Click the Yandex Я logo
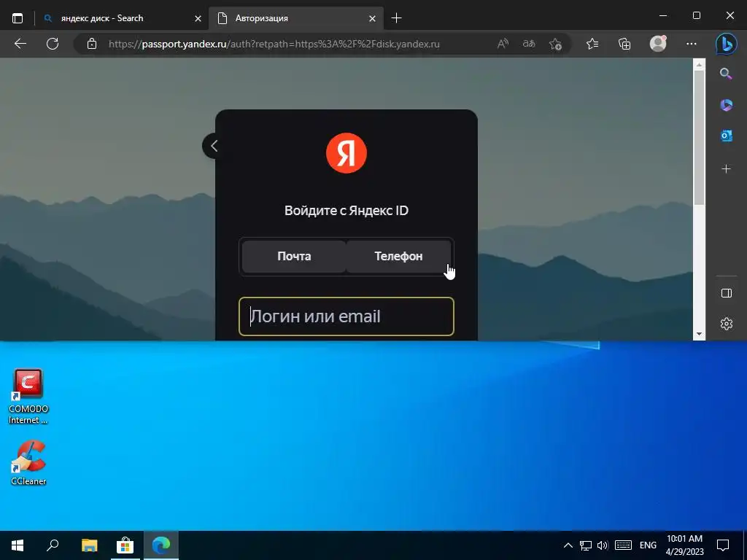Screen dimensions: 747x560 pyautogui.click(x=347, y=153)
